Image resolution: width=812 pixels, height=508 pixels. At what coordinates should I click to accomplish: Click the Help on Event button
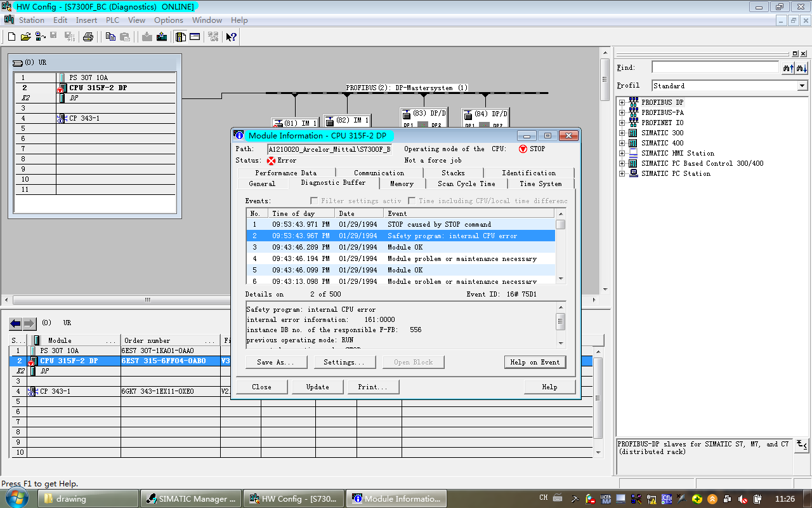coord(535,362)
